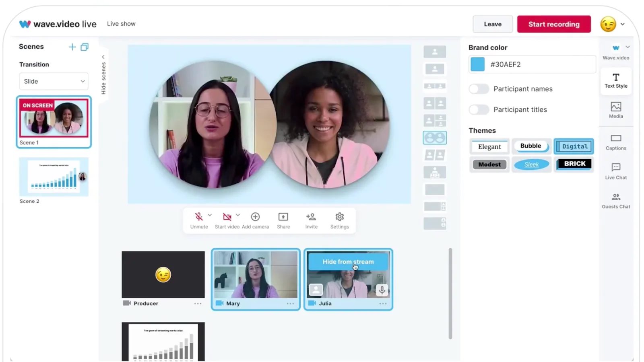This screenshot has width=644, height=362.
Task: Unmute your microphone
Action: click(x=198, y=220)
